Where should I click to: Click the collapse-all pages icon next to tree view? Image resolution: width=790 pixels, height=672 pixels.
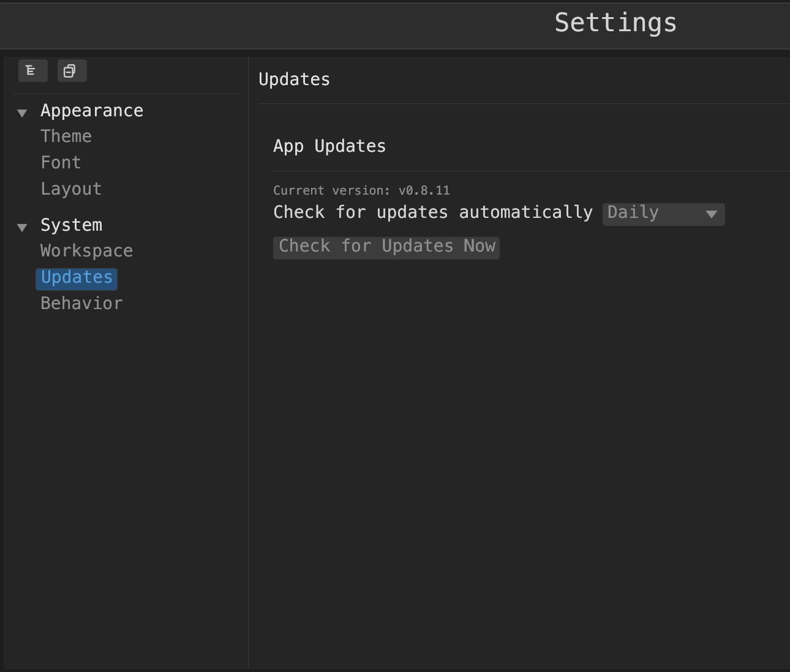coord(72,70)
